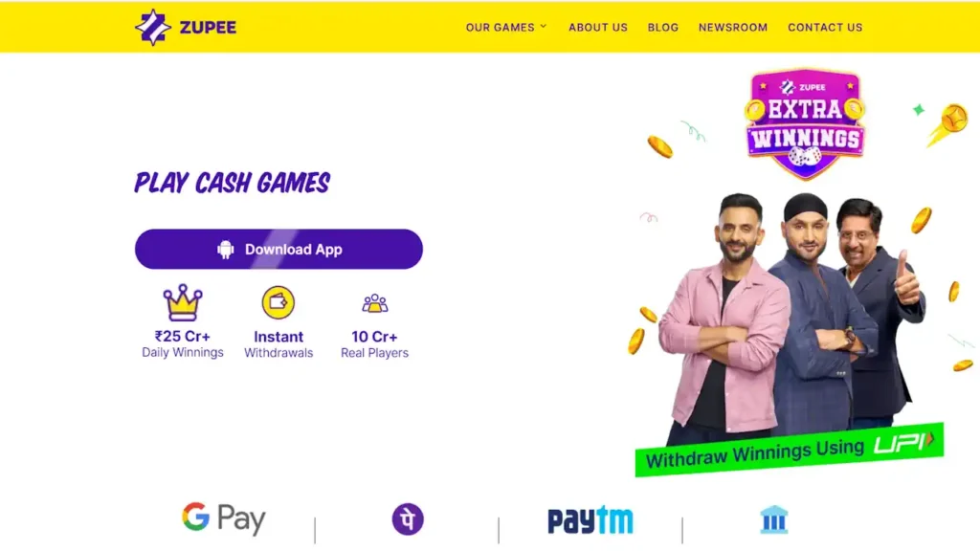Select the bank building icon
980x551 pixels.
click(x=773, y=519)
